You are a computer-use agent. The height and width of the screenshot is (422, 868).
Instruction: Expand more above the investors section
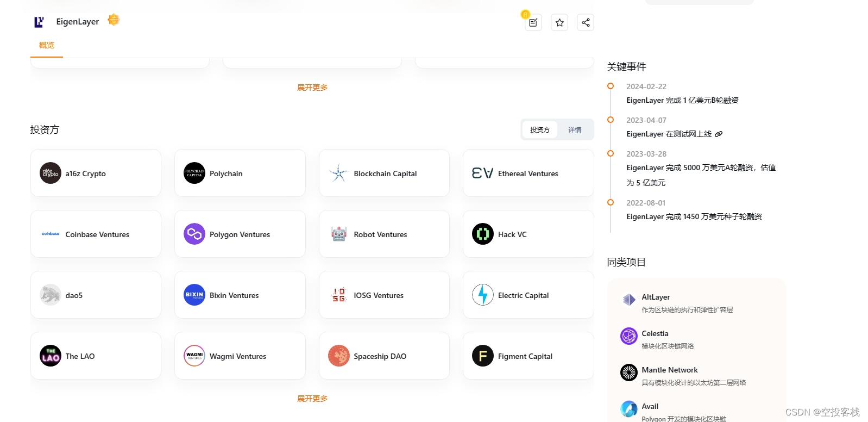[x=312, y=88]
